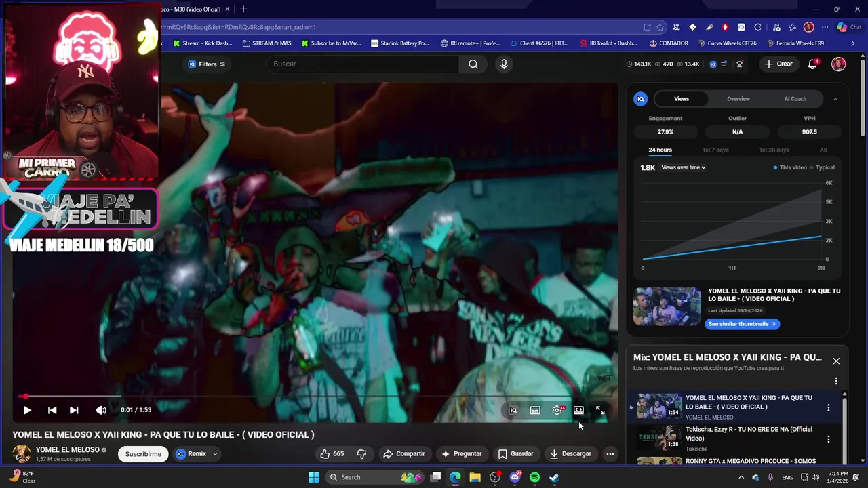Enter fullscreen mode
Viewport: 868px width, 488px height.
click(600, 410)
